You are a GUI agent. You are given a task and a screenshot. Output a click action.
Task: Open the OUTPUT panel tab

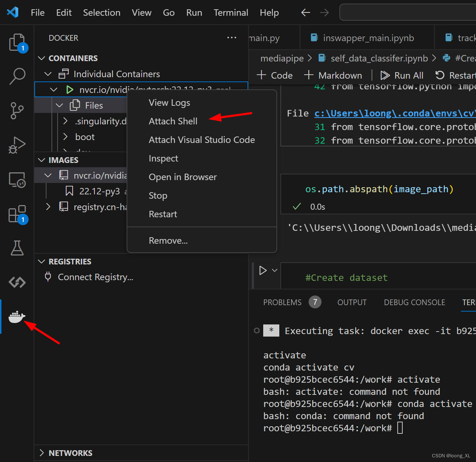coord(352,302)
